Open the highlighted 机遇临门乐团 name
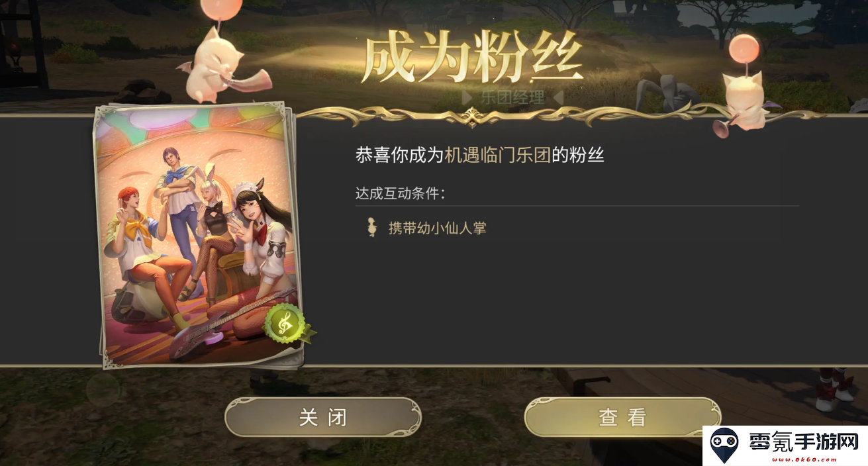This screenshot has height=466, width=868. tap(498, 156)
